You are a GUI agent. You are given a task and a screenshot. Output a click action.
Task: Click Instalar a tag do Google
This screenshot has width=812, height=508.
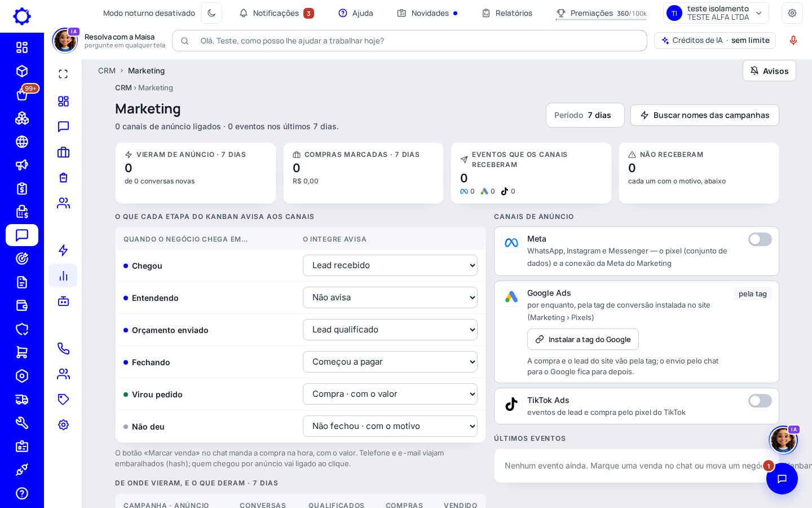point(583,339)
